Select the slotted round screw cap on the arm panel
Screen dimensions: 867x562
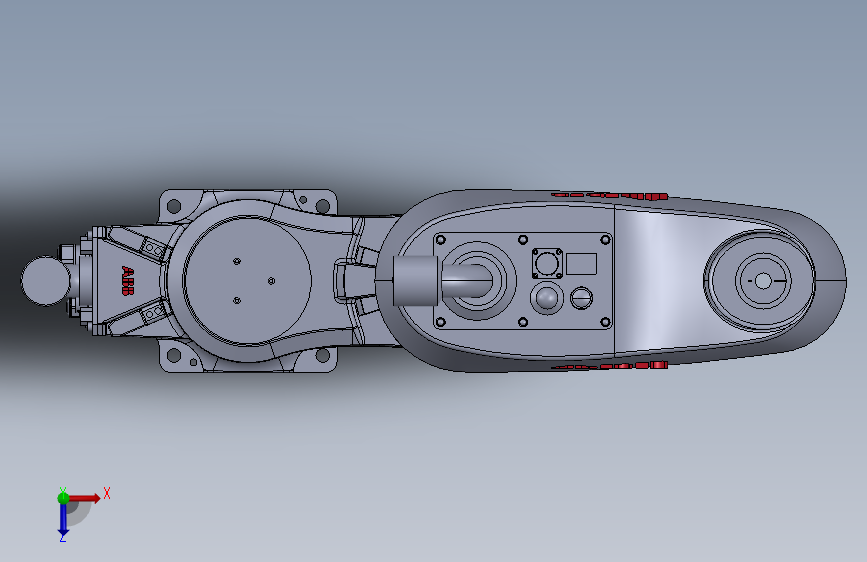(x=581, y=298)
